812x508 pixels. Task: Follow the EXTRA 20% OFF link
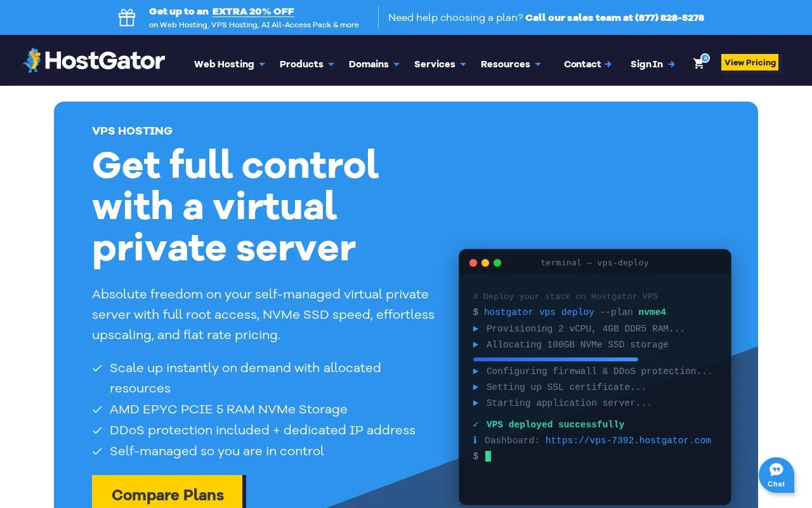(253, 11)
